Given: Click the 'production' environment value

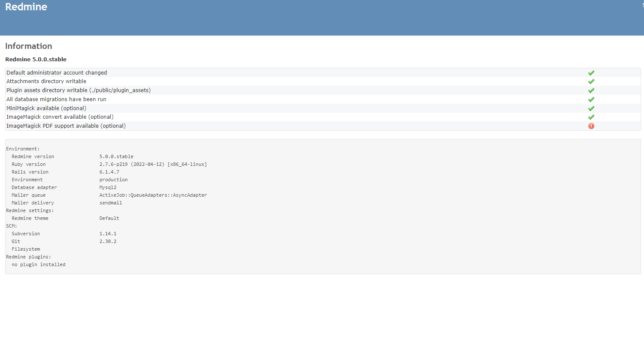Looking at the screenshot, I should [x=114, y=180].
